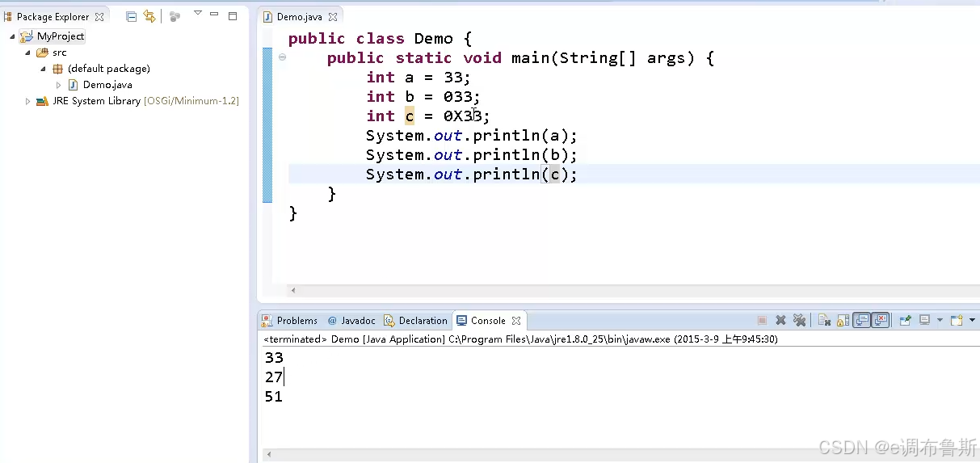Open the Declaration tab

point(415,321)
